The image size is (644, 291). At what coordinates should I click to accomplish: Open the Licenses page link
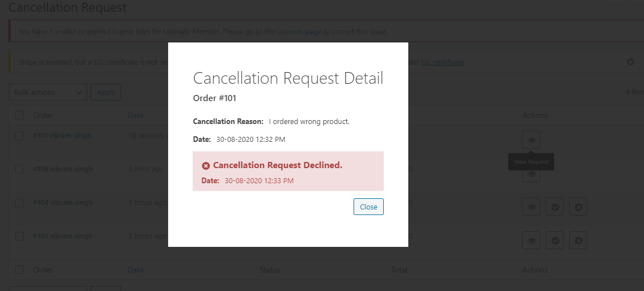(x=299, y=32)
